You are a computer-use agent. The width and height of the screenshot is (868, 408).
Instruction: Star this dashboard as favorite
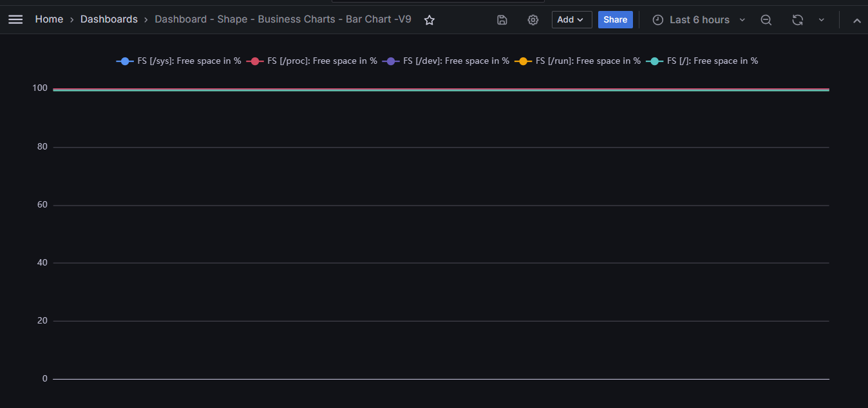[429, 20]
